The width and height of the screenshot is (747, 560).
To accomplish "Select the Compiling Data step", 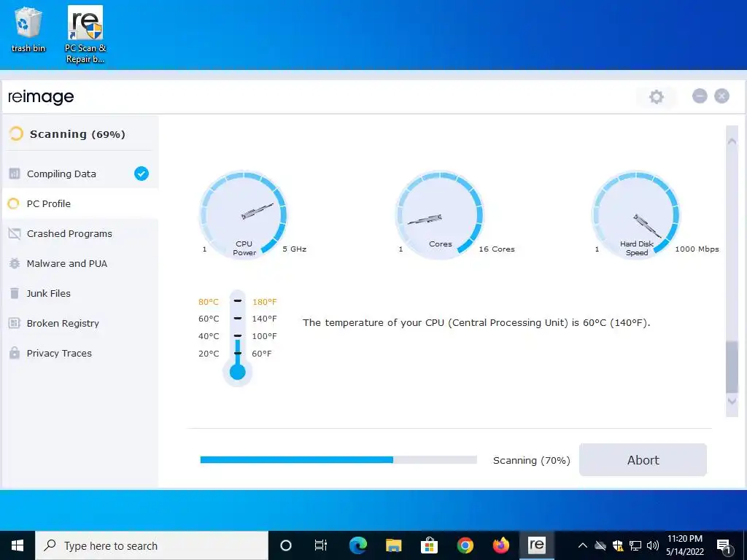I will coord(80,174).
